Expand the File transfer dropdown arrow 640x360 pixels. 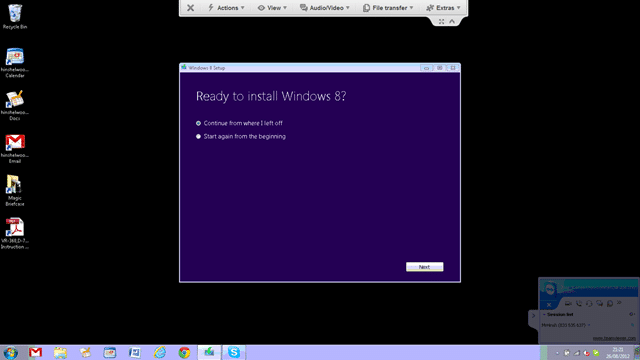(411, 8)
